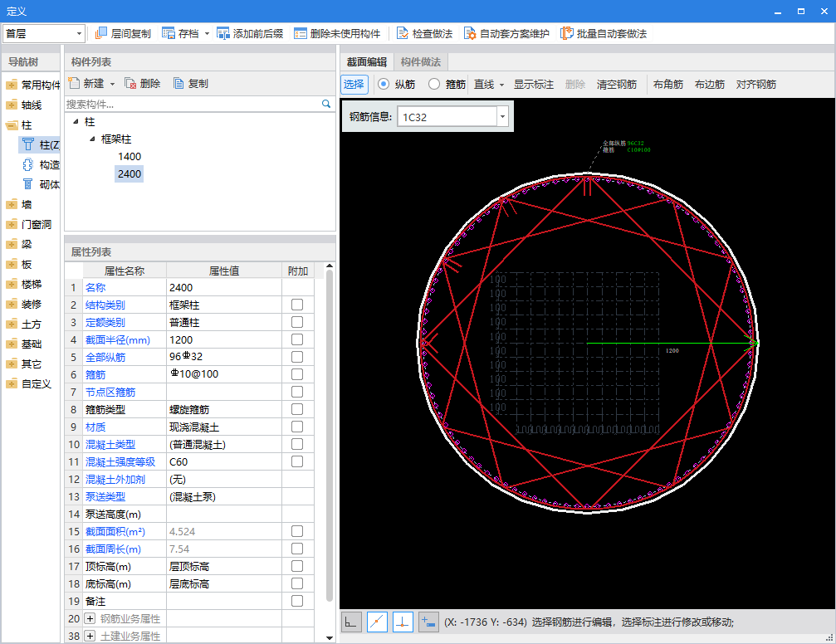Image resolution: width=836 pixels, height=644 pixels.
Task: Click the property list vertical scrollbar
Action: tap(330, 436)
